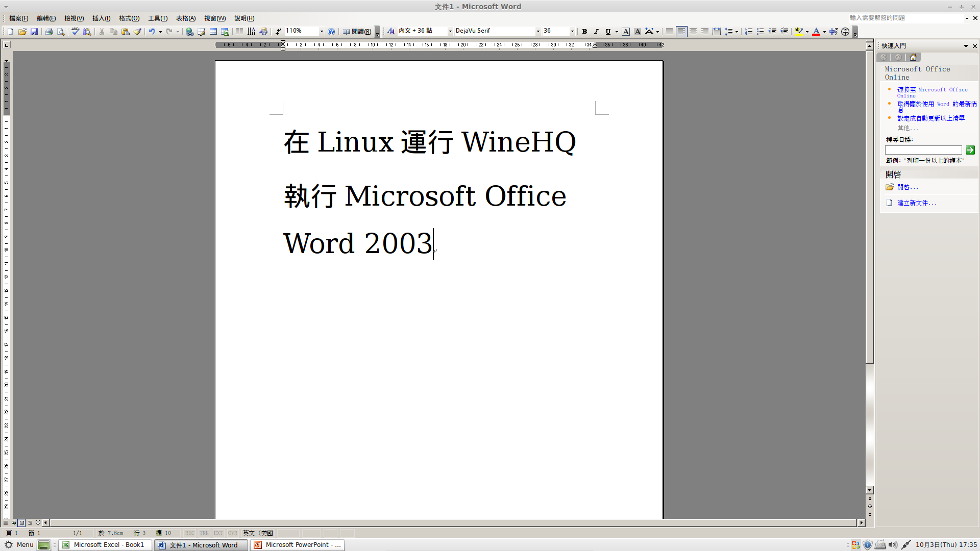Apply the yellow highlight color
This screenshot has width=980, height=551.
point(799,32)
